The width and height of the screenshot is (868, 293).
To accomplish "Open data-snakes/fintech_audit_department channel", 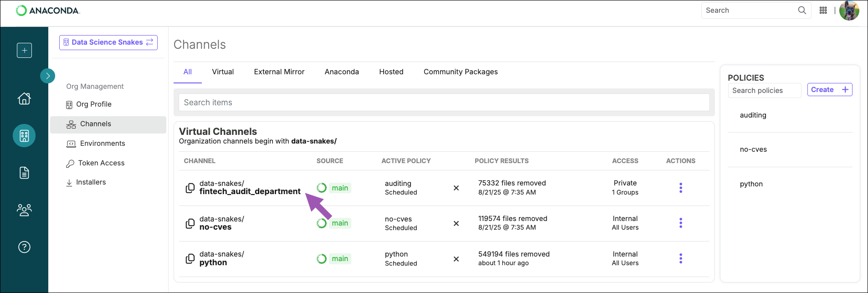I will tap(250, 188).
